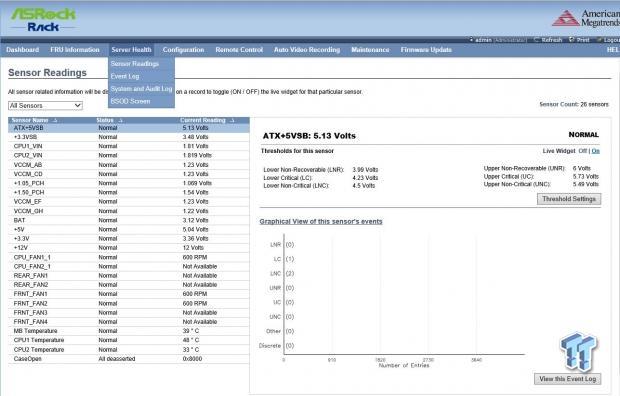
Task: Click the ASRock Rack logo
Action: 43,20
